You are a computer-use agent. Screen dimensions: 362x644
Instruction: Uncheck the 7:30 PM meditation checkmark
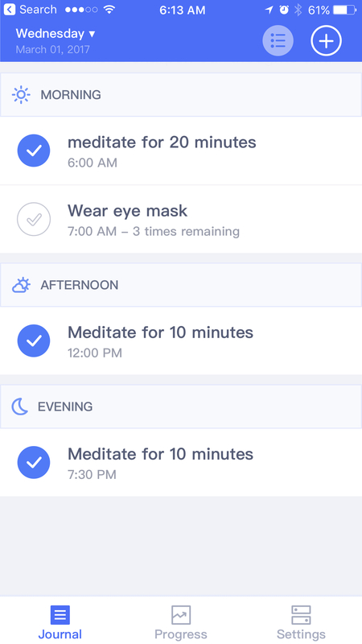34,462
